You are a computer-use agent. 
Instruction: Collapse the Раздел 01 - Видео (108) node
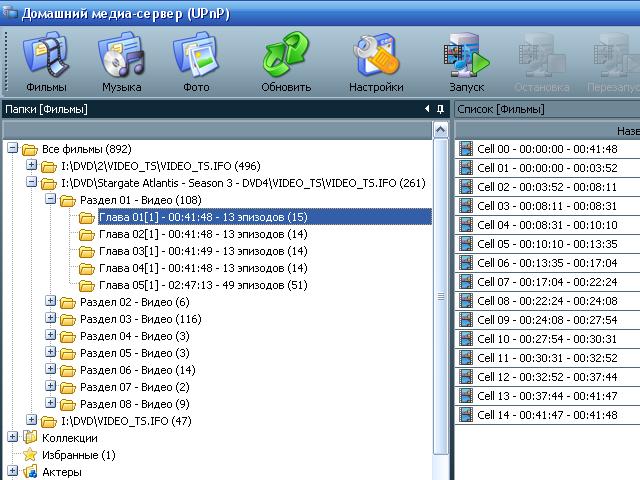[51, 200]
